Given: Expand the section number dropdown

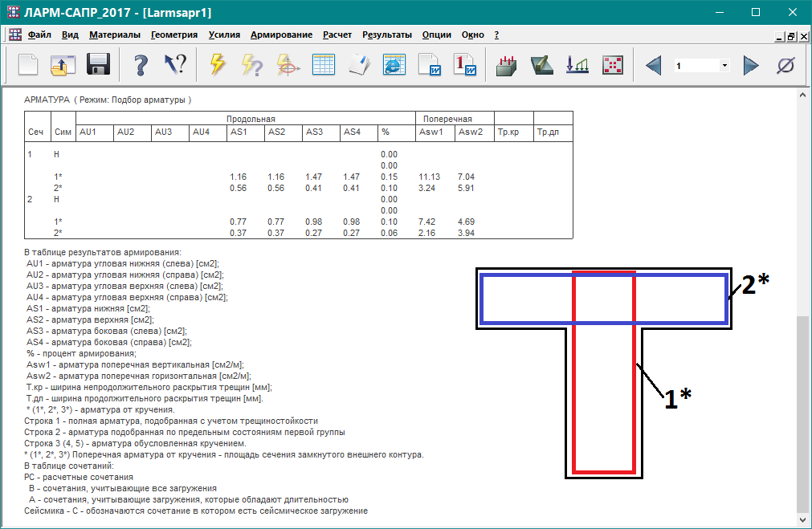Looking at the screenshot, I should (724, 66).
